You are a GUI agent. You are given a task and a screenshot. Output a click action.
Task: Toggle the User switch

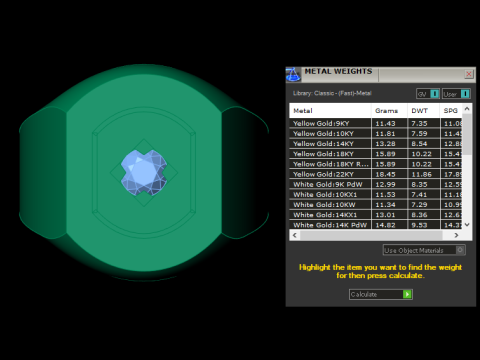point(456,94)
